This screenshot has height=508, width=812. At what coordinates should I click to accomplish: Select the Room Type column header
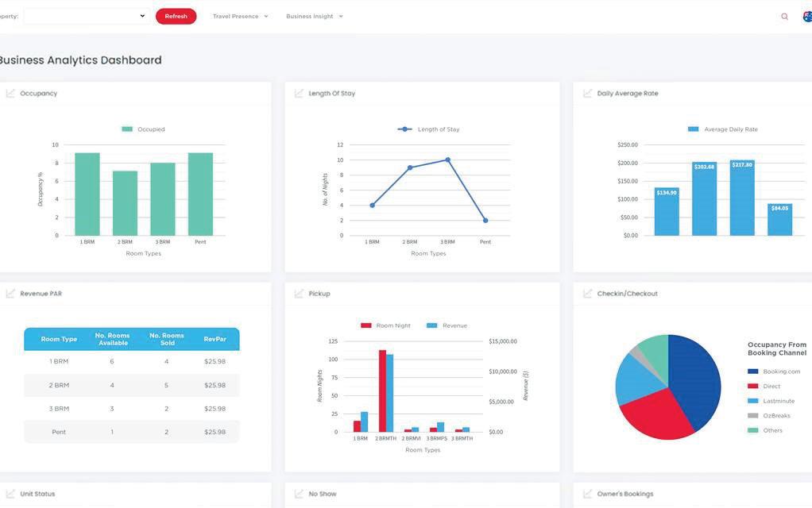point(59,340)
